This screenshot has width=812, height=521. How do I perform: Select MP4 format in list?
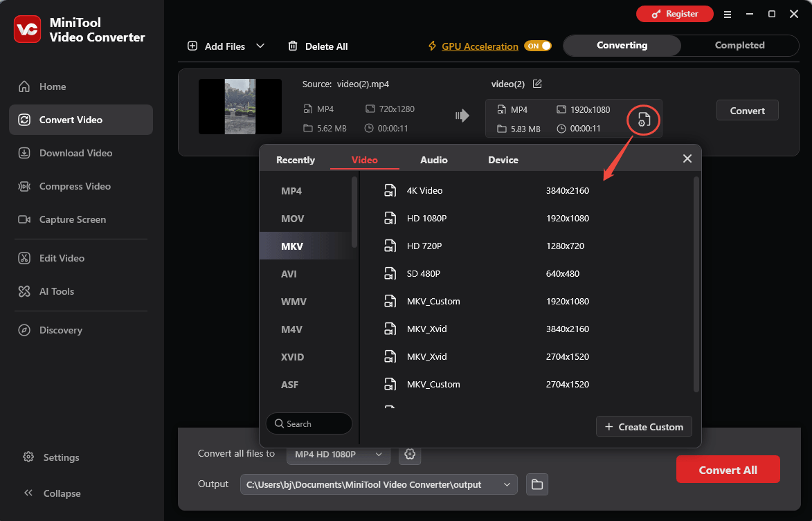point(305,191)
